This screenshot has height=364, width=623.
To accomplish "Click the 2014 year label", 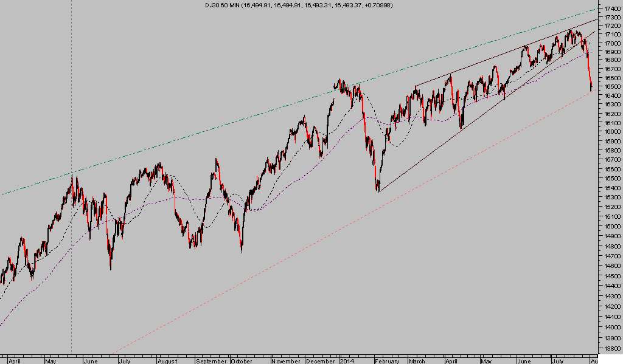I will click(x=346, y=360).
